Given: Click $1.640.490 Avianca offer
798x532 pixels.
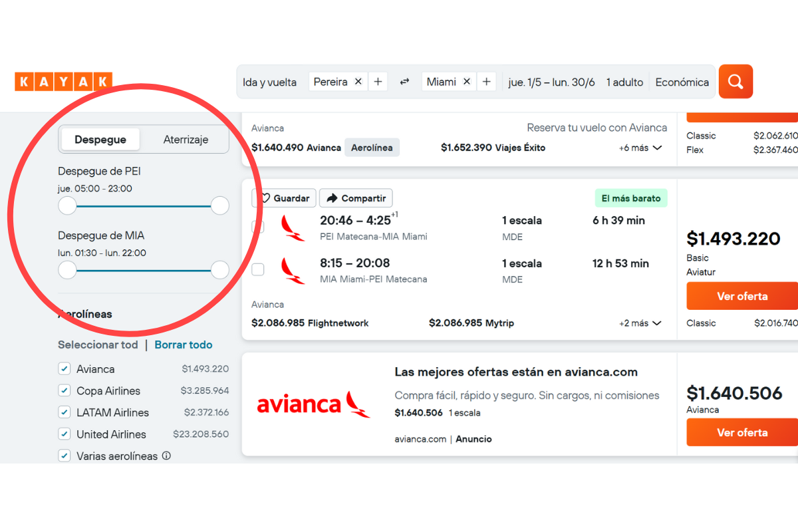Looking at the screenshot, I should pyautogui.click(x=296, y=148).
